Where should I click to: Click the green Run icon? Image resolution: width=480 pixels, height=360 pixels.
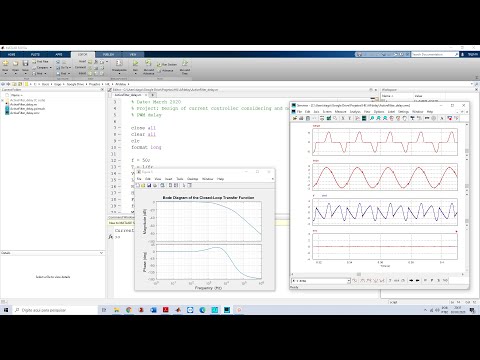135,63
